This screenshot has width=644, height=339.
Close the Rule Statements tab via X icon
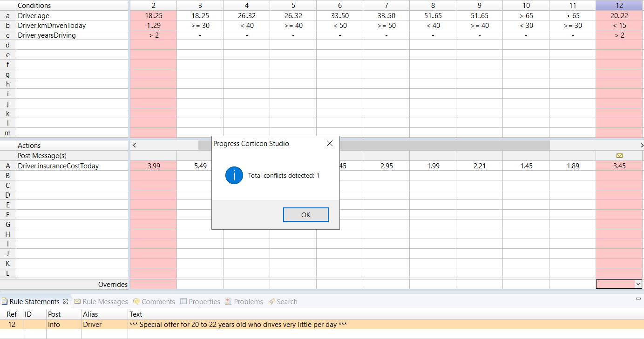[66, 301]
